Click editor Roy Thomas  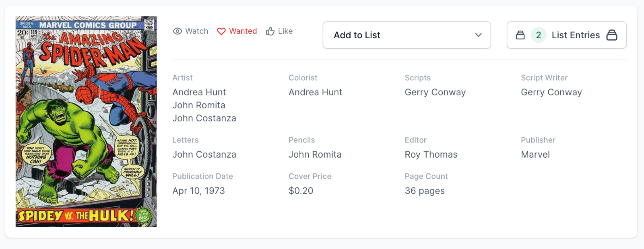click(431, 154)
